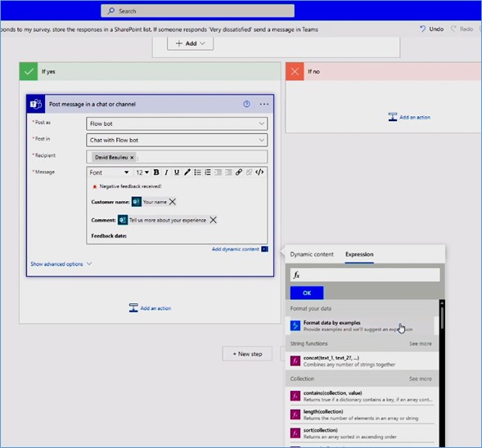Click the Add dynamic content link
482x448 pixels.
(236, 249)
